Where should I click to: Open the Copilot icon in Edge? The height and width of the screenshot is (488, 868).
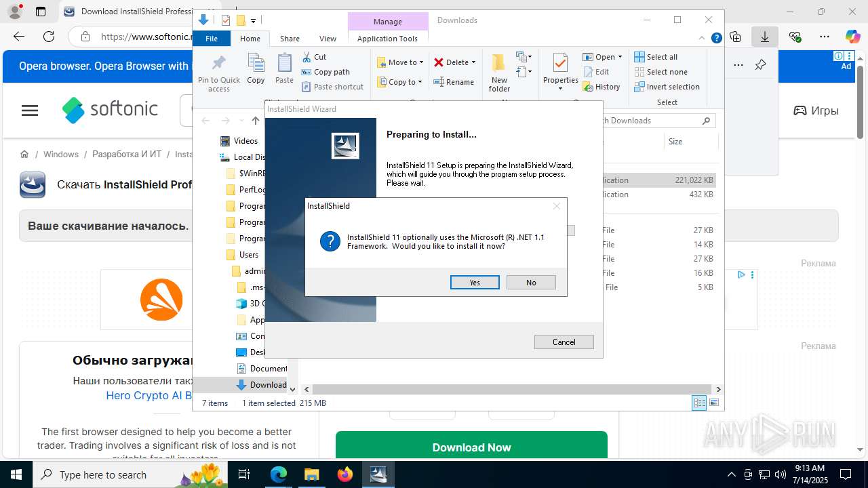point(852,37)
